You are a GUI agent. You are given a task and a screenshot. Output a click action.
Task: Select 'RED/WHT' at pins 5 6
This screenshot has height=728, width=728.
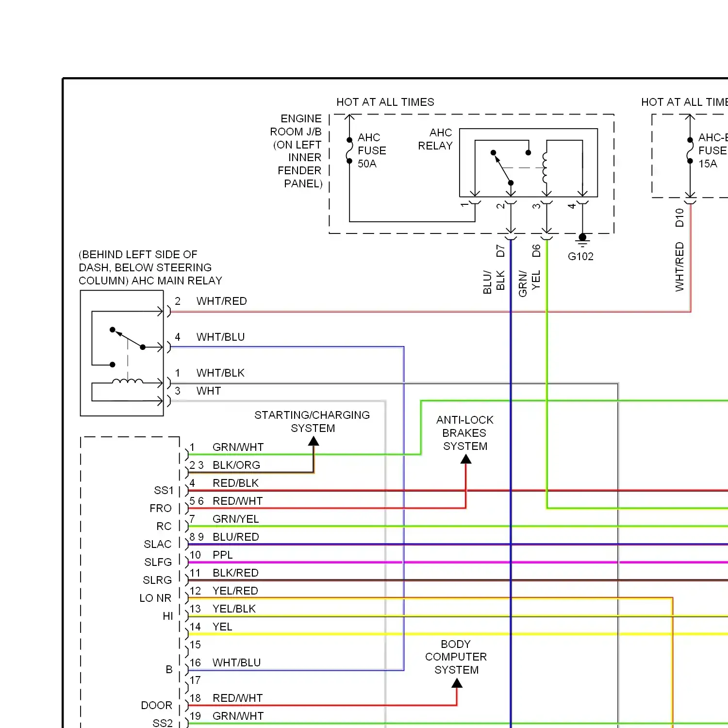pos(237,501)
